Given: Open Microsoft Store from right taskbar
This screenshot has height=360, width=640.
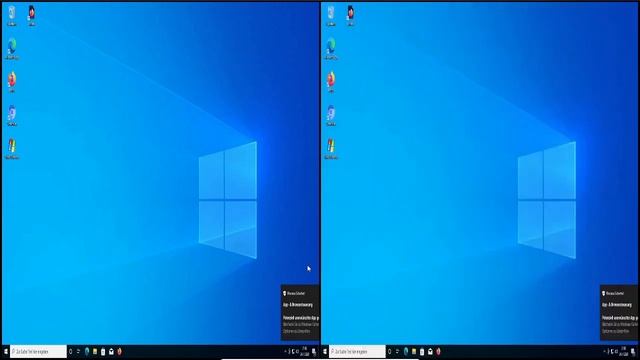Looking at the screenshot, I should (422, 351).
